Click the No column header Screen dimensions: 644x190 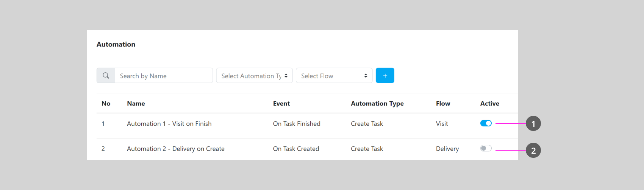(106, 104)
